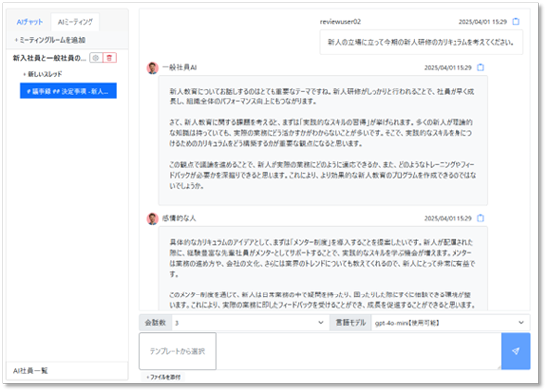
Task: Switch to the AIチャット tab
Action: pyautogui.click(x=29, y=22)
